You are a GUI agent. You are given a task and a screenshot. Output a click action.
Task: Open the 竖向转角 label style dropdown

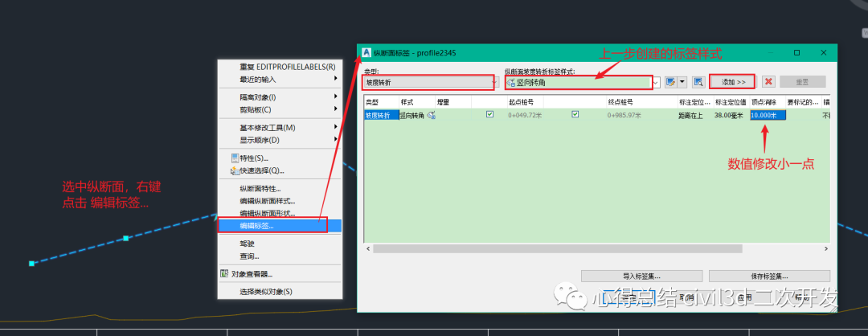(657, 82)
